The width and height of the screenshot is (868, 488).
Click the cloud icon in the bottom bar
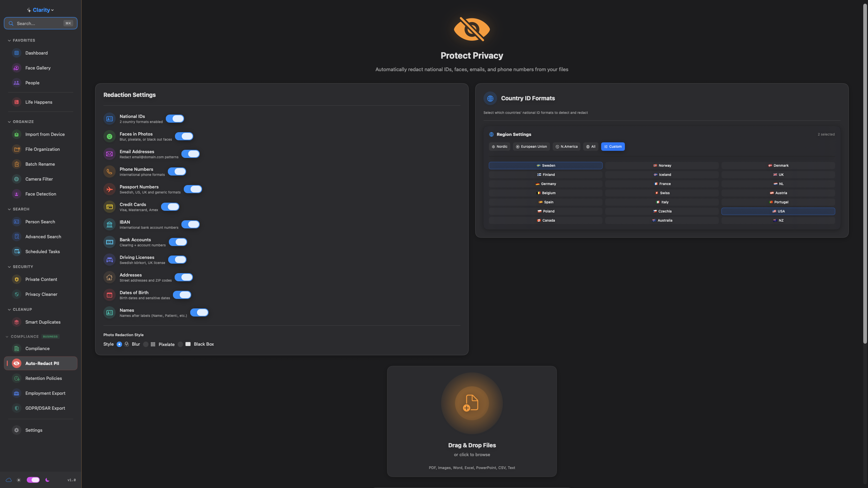(x=9, y=480)
